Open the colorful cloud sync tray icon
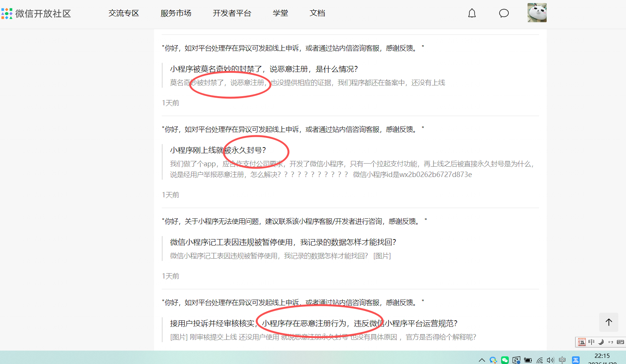The image size is (626, 364). (493, 360)
